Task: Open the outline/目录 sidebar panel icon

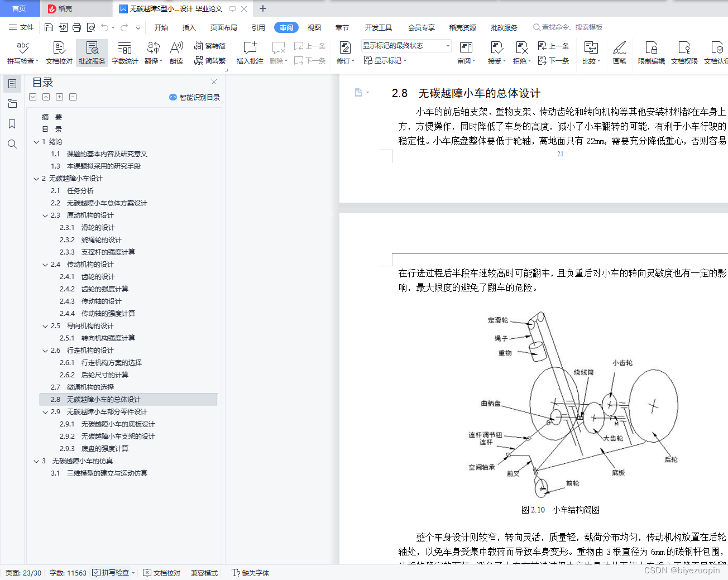Action: (12, 84)
